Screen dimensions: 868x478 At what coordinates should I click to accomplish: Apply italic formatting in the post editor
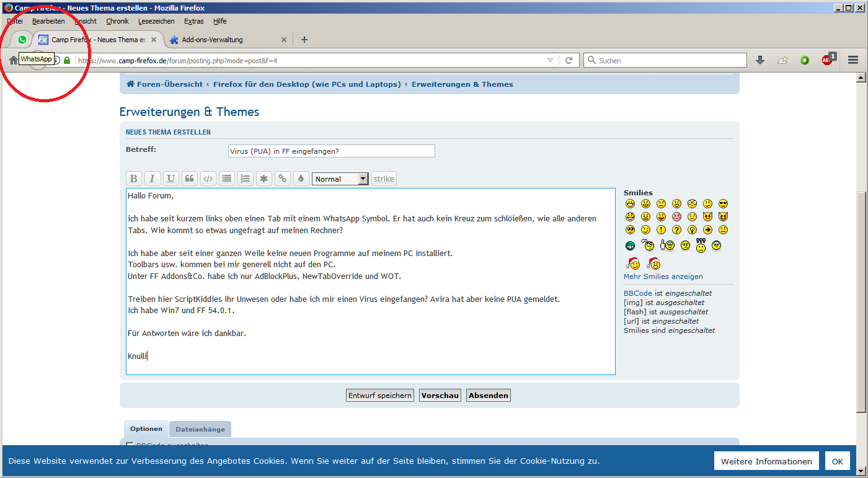(153, 179)
